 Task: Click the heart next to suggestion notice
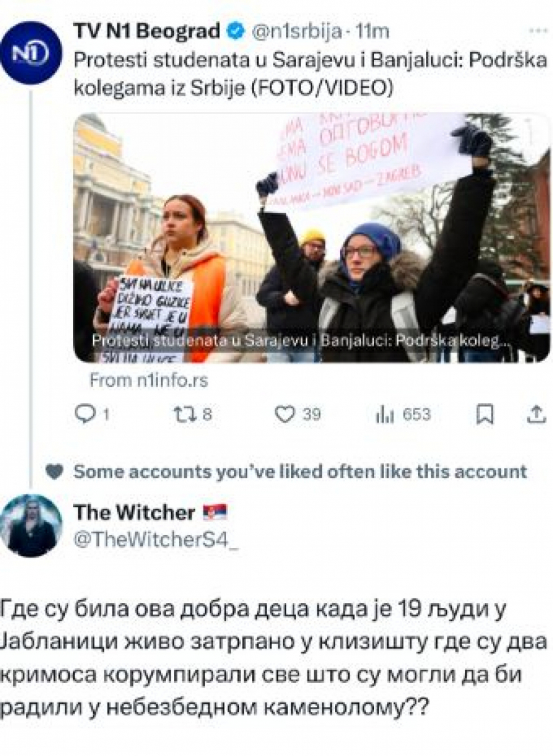[55, 471]
